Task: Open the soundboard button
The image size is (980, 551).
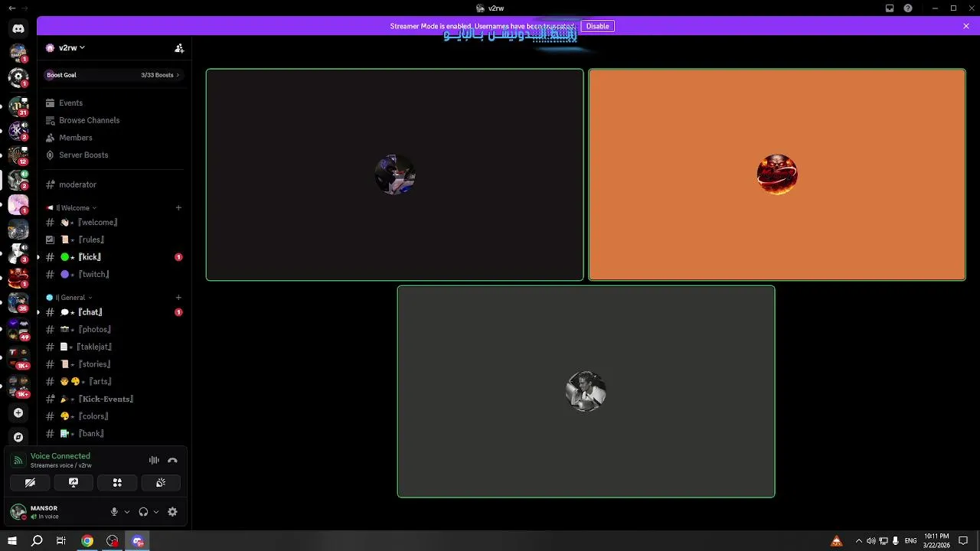Action: tap(161, 483)
